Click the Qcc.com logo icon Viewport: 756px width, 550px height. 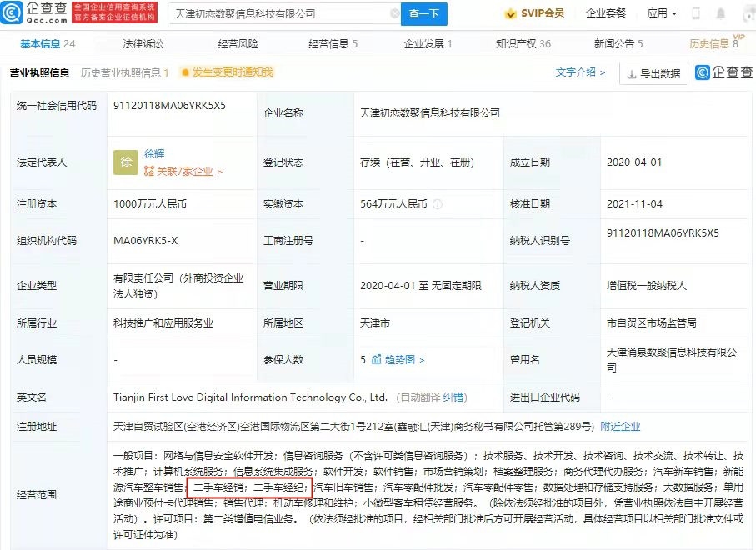tap(11, 13)
